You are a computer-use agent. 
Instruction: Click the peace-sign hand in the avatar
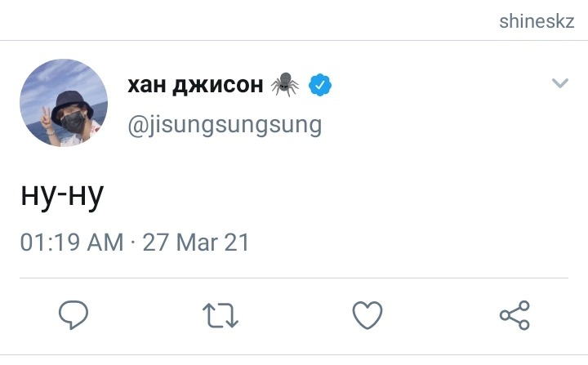click(x=47, y=121)
